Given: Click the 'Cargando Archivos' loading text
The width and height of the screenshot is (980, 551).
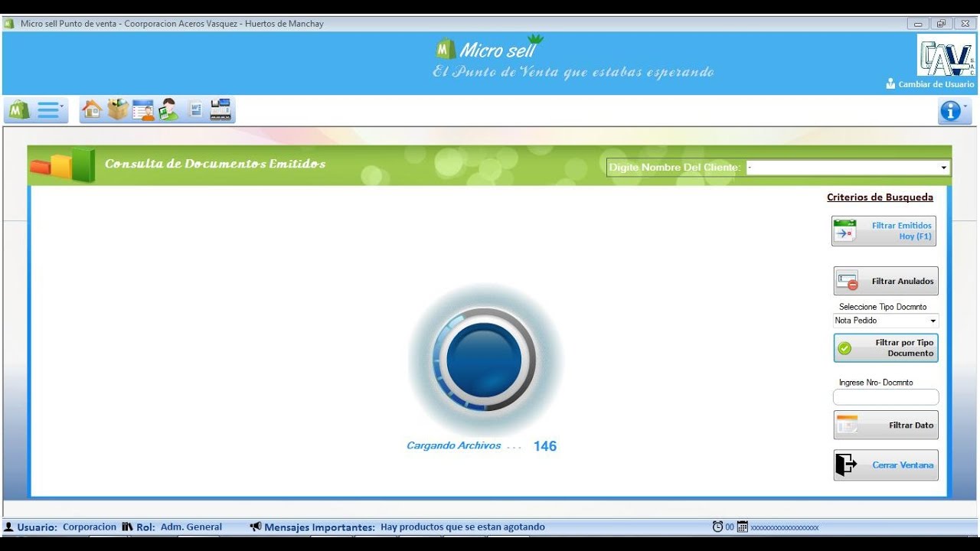Looking at the screenshot, I should tap(453, 445).
